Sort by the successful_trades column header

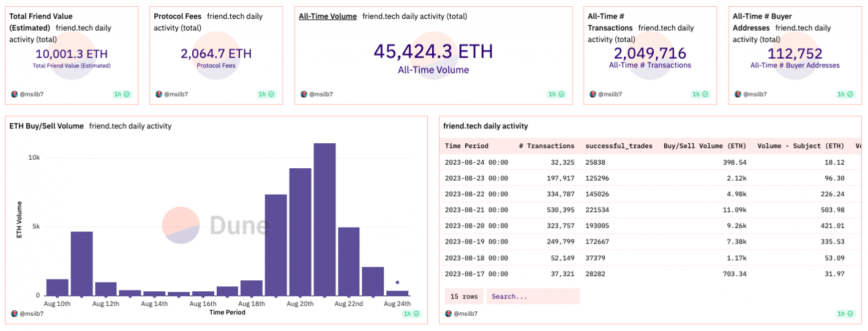tap(619, 146)
